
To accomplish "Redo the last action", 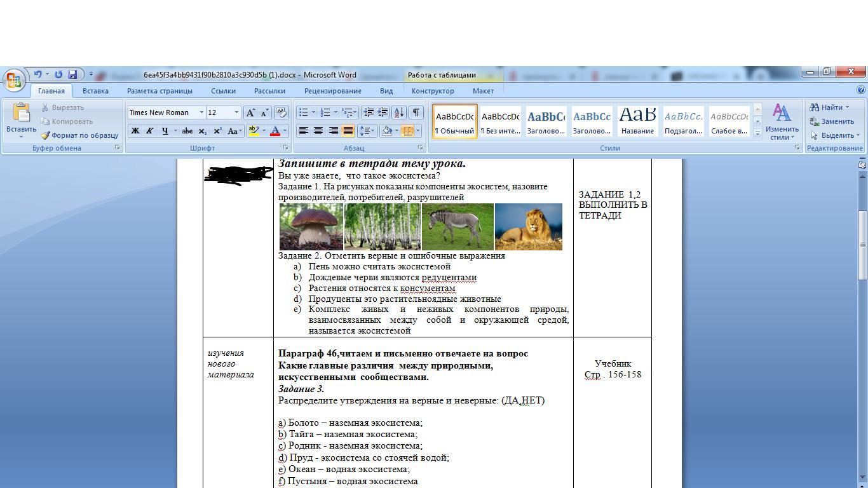I will click(x=58, y=74).
